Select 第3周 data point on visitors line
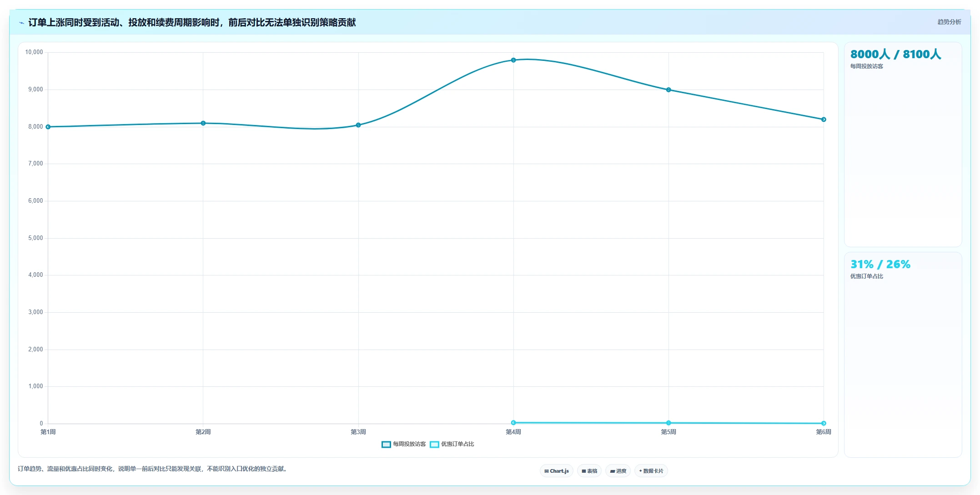980x495 pixels. 358,125
